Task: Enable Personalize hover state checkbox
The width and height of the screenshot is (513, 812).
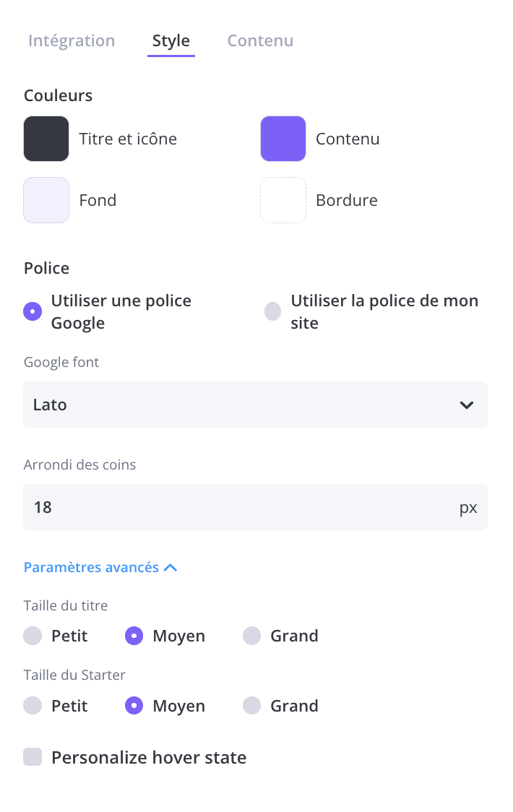Action: (33, 757)
